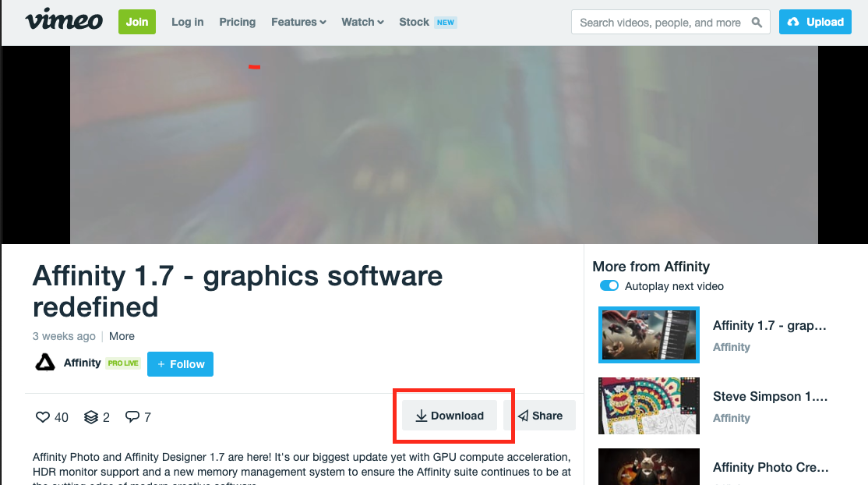
Task: Click the 'Affinity 1.7 - graphics software redefined' title
Action: coord(238,291)
